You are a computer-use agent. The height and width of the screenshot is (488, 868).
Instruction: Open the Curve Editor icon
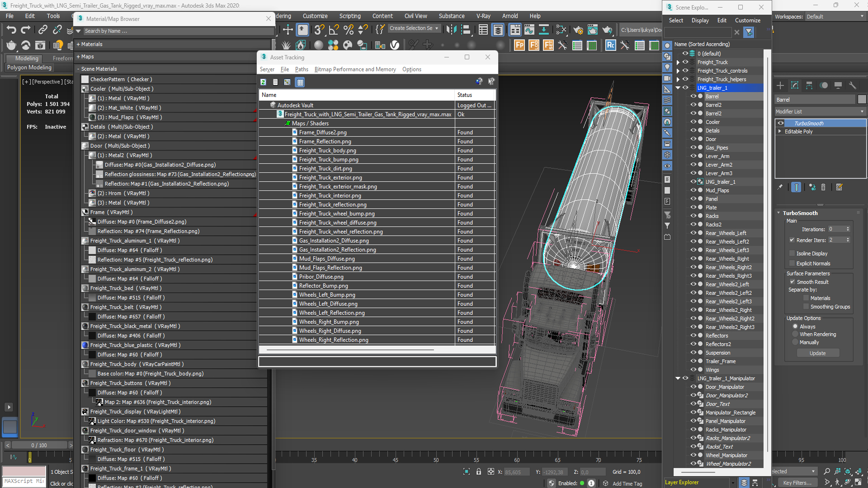529,30
